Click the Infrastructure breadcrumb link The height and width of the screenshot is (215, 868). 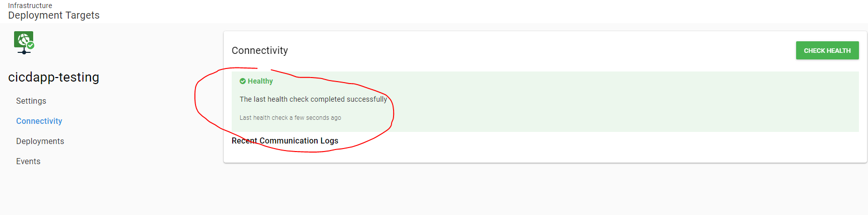[x=30, y=6]
